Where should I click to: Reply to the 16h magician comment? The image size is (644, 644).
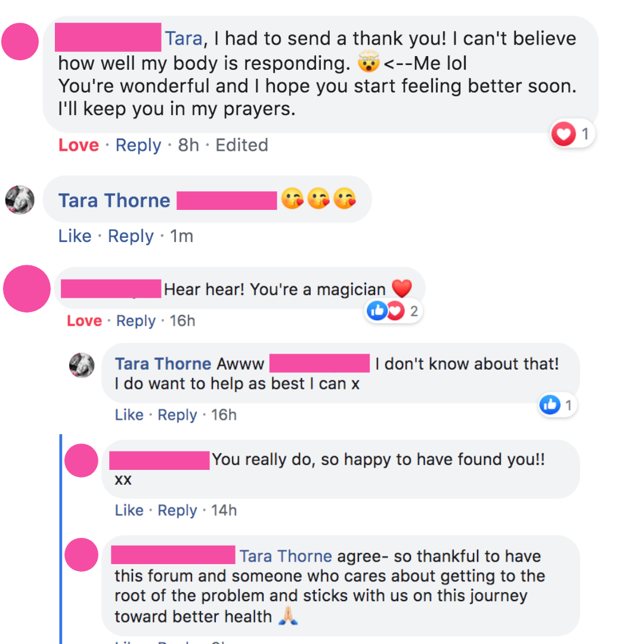(136, 321)
